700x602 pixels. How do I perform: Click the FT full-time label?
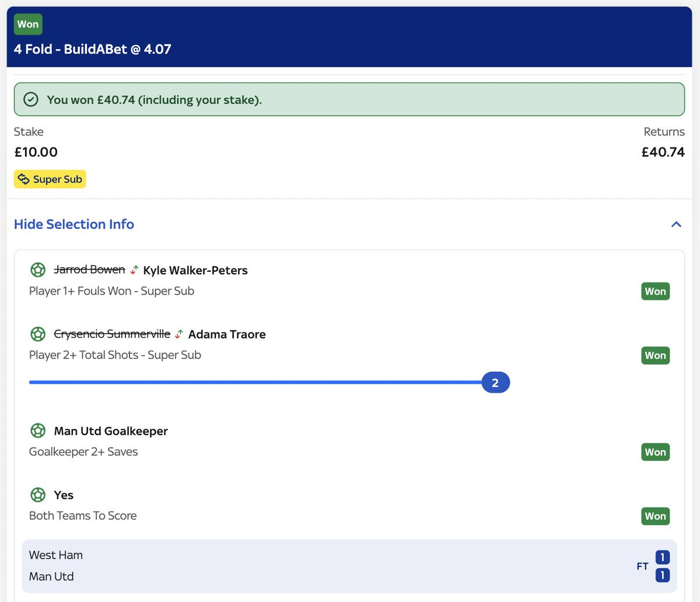coord(642,566)
